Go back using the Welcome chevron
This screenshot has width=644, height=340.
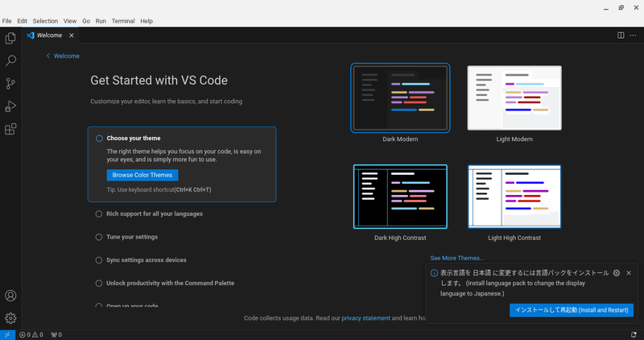(48, 56)
